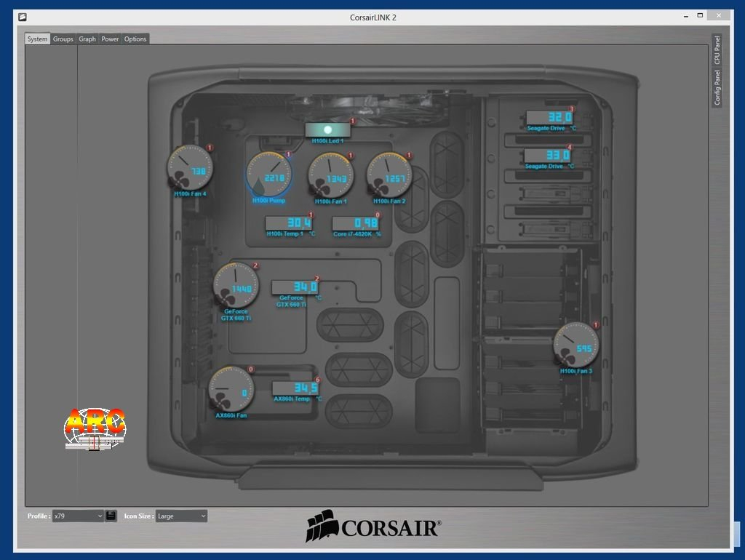Select the Core i7-4820K load display

tap(356, 223)
